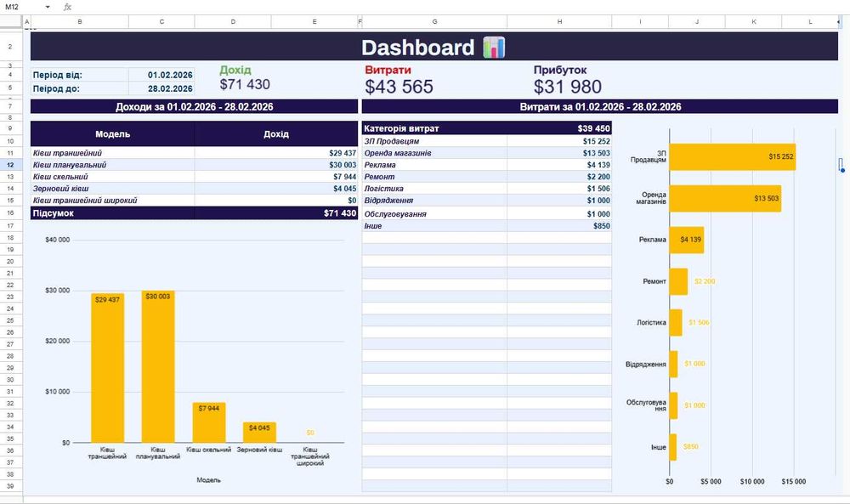Select the 'Ремонт' expense table cell
The height and width of the screenshot is (504, 850).
coord(434,177)
